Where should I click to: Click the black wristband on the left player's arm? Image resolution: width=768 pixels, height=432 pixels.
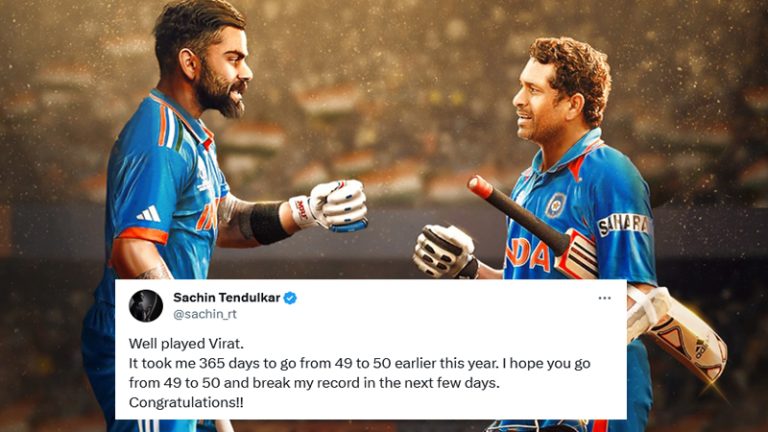[x=268, y=223]
